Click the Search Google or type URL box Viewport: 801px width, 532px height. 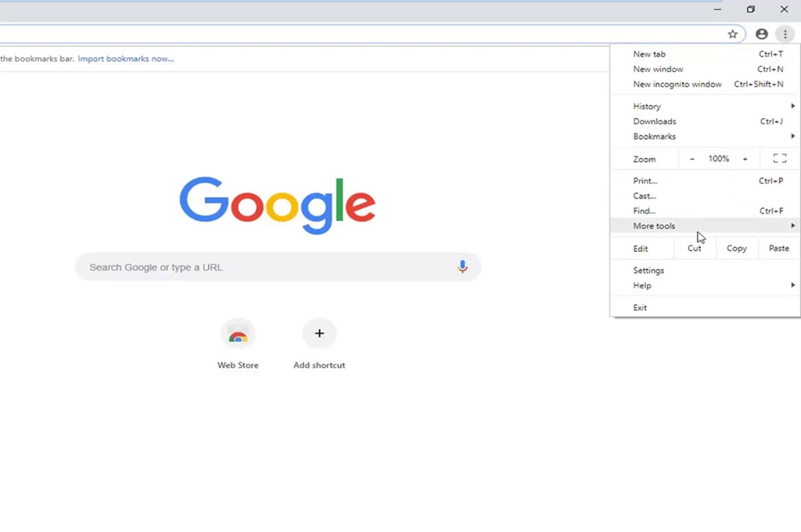tap(266, 268)
